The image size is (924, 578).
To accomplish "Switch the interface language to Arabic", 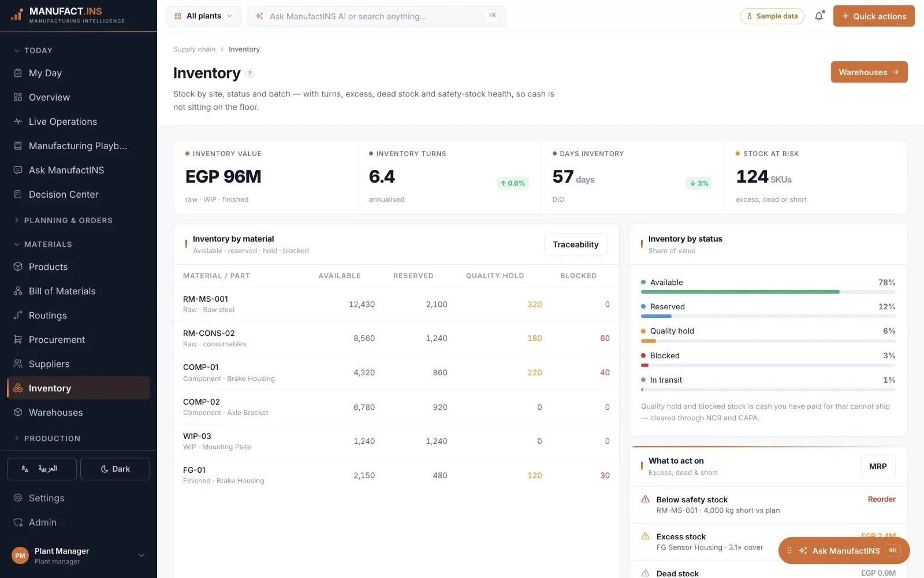I will [x=42, y=469].
